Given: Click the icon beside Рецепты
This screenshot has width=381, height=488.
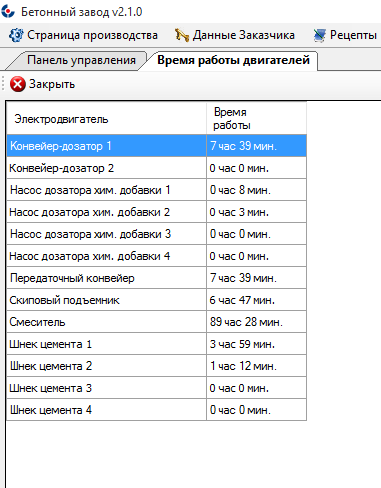Looking at the screenshot, I should [320, 35].
